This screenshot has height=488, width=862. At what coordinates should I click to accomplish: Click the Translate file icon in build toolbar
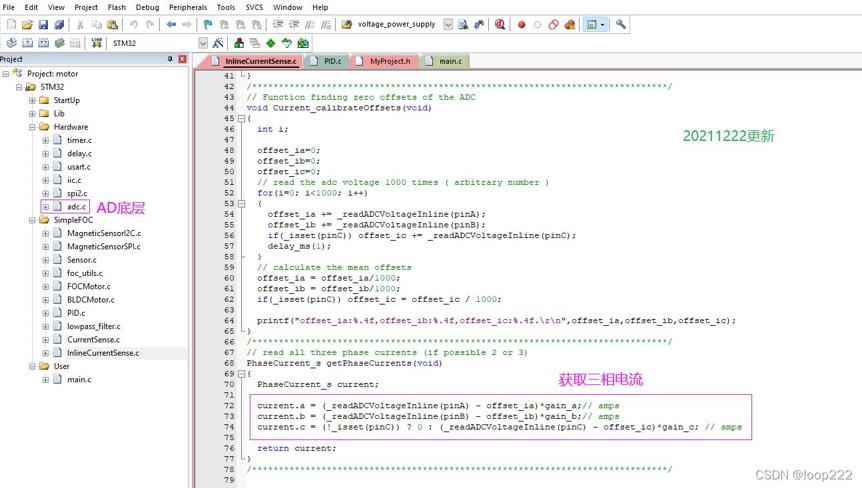click(x=12, y=43)
